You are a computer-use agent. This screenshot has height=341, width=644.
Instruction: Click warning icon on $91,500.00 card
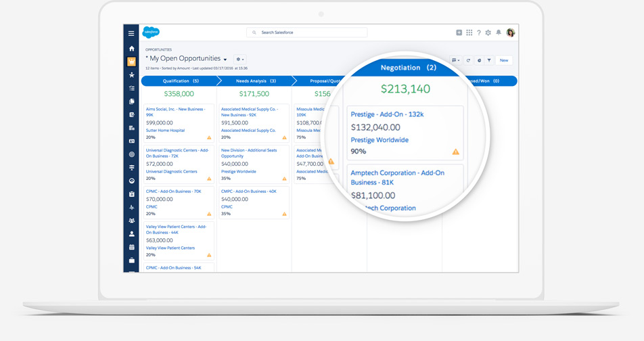284,137
